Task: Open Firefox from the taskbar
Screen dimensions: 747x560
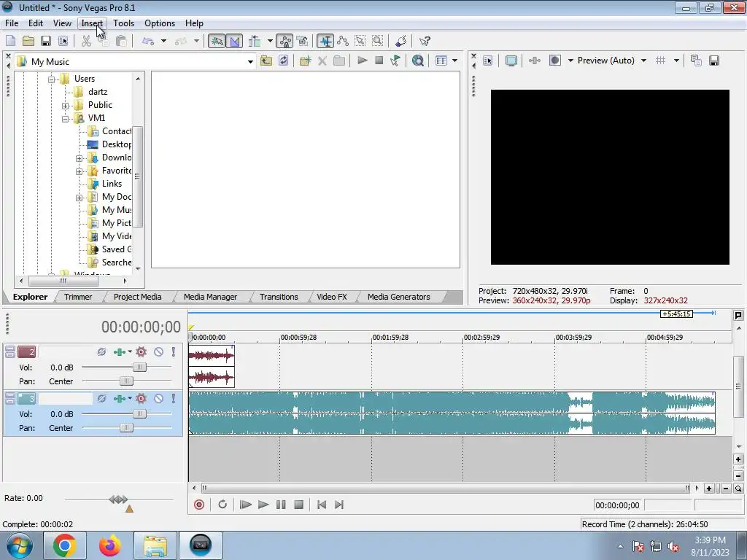Action: point(110,545)
